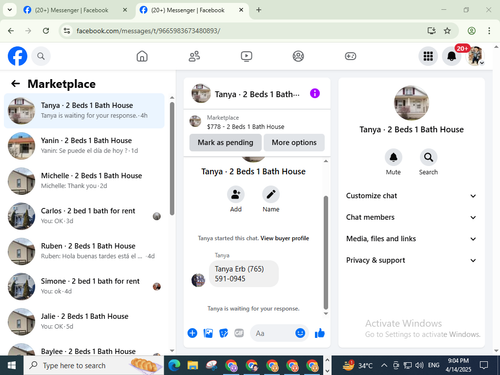Click the Windows taskbar search box
Screen dimensions: 500x375
93,365
